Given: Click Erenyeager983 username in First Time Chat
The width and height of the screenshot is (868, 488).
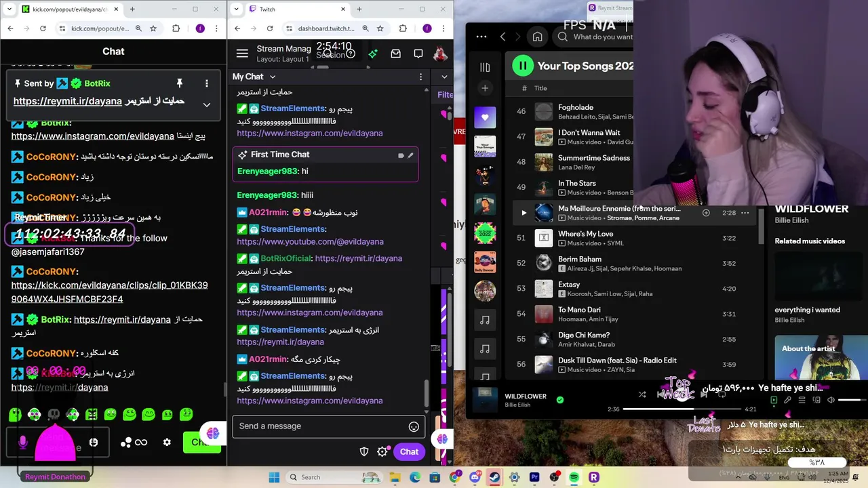Looking at the screenshot, I should pos(267,171).
